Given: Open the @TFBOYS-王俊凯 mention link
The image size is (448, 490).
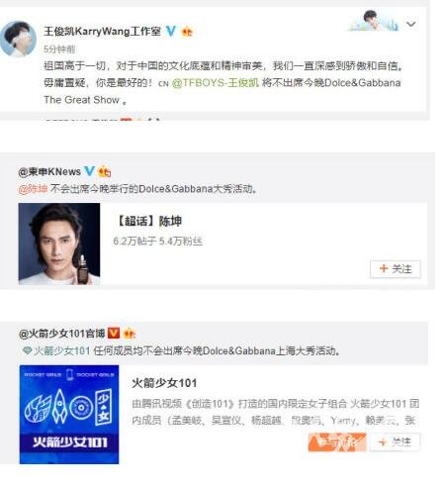Looking at the screenshot, I should (x=215, y=82).
